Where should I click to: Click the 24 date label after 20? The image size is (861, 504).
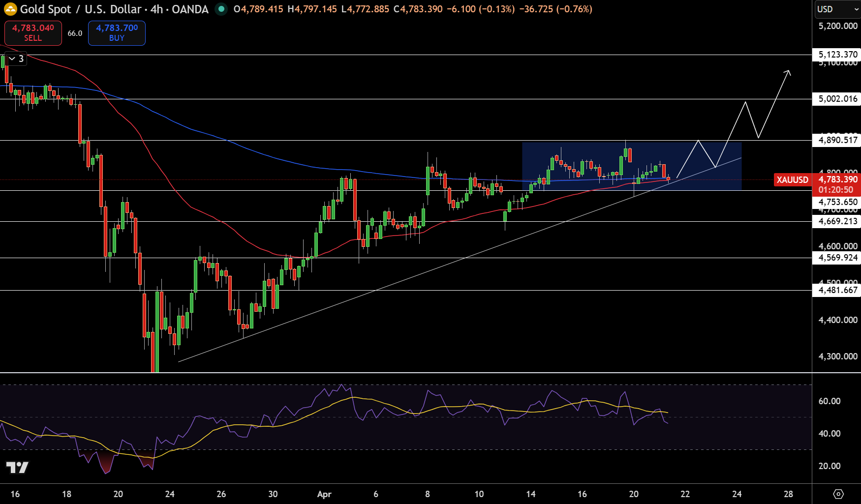point(170,494)
